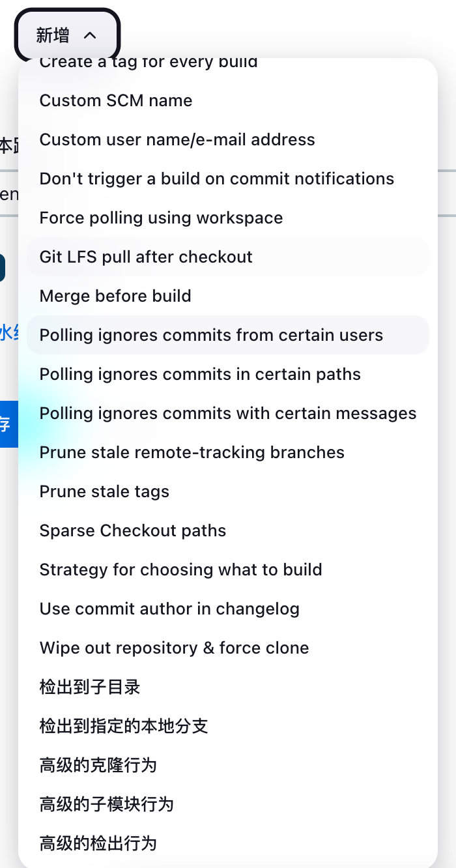456x868 pixels.
Task: Select 'Merge before build' entry
Action: click(115, 296)
